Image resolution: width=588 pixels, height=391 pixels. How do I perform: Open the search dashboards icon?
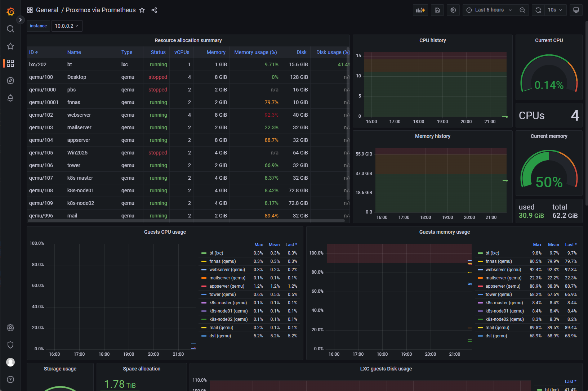click(10, 29)
